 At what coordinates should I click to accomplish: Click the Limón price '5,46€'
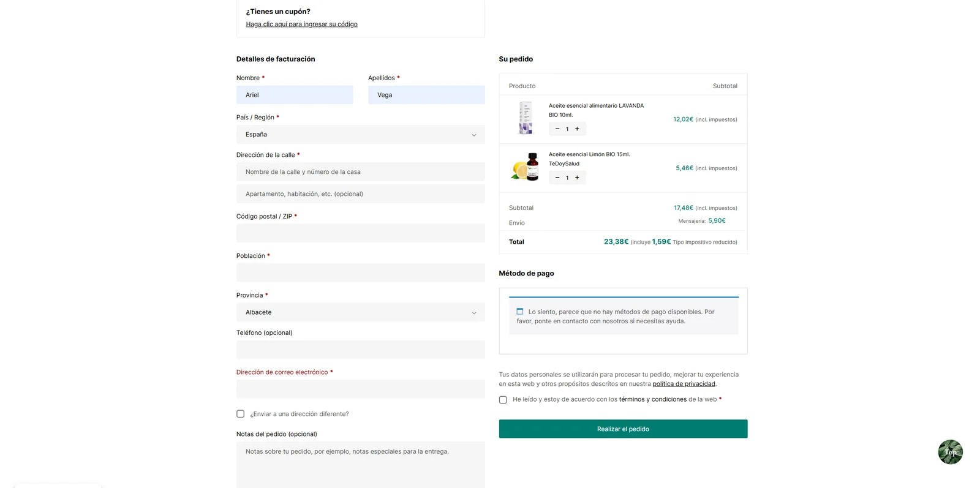tap(684, 168)
